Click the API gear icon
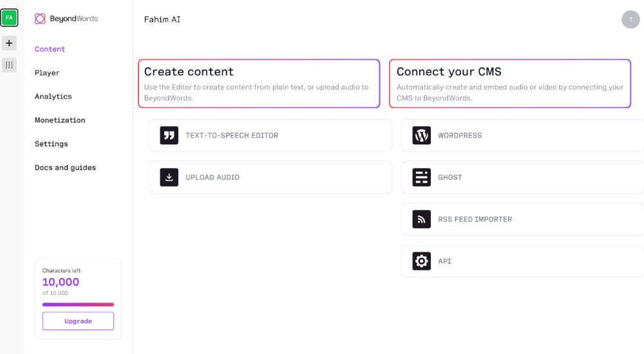 tap(421, 261)
